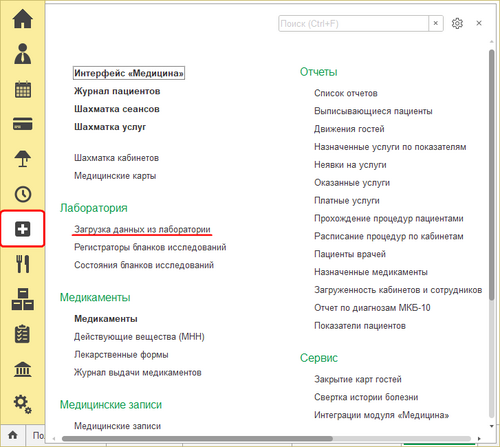This screenshot has width=500, height=447.
Task: Click the scroll up arrow
Action: coord(492,42)
